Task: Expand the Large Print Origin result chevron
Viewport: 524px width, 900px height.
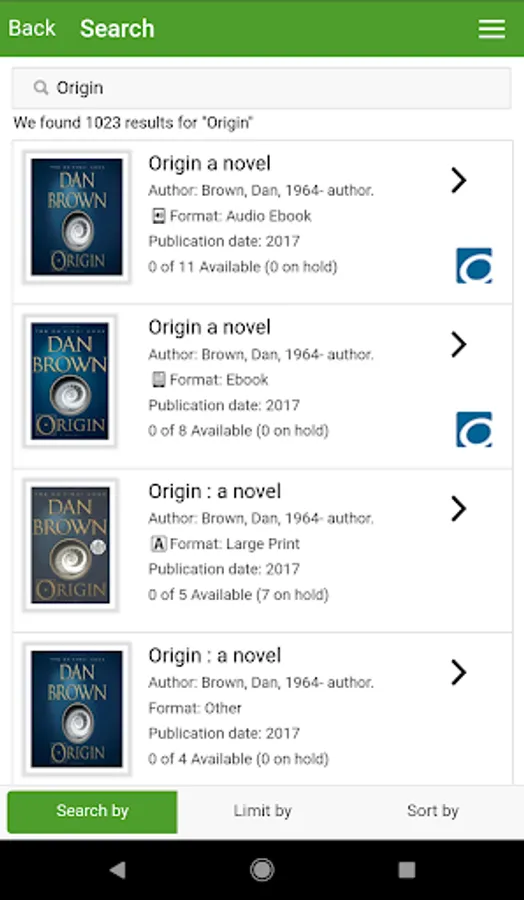Action: pyautogui.click(x=458, y=509)
